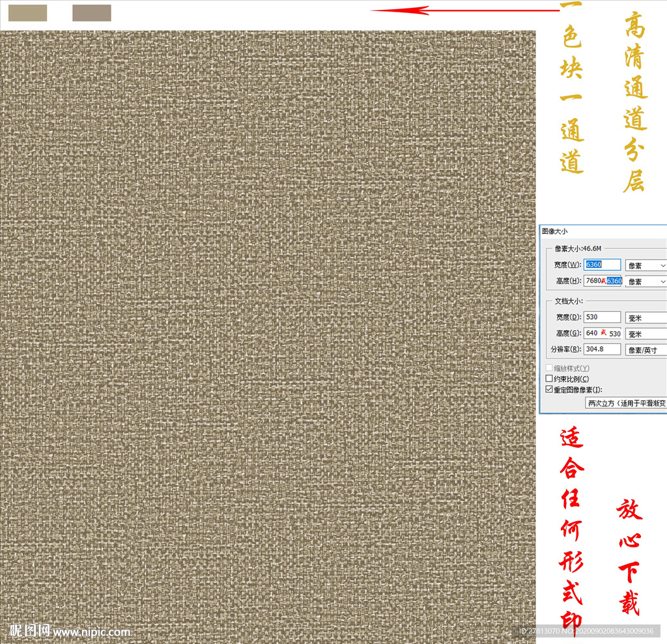Open the document height 毫米 unit dropdown
The image size is (667, 644).
646,334
